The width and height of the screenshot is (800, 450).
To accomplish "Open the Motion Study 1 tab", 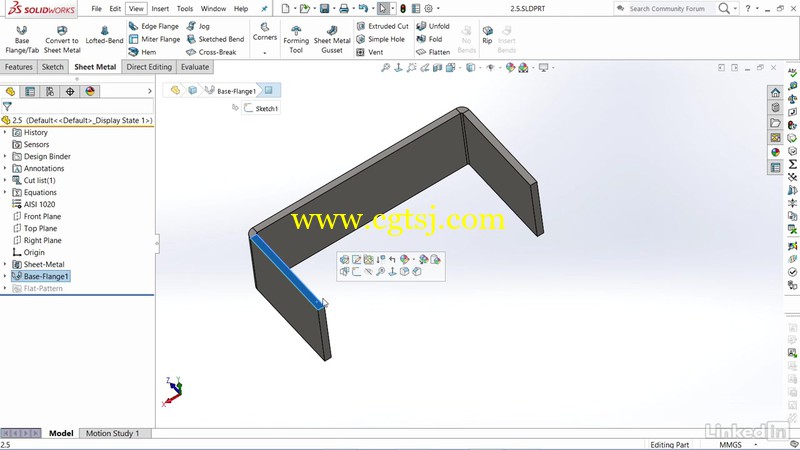I will click(112, 433).
